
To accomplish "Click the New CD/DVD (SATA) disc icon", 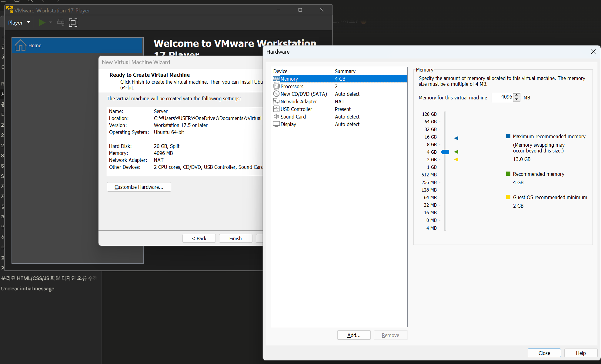I will pos(276,94).
